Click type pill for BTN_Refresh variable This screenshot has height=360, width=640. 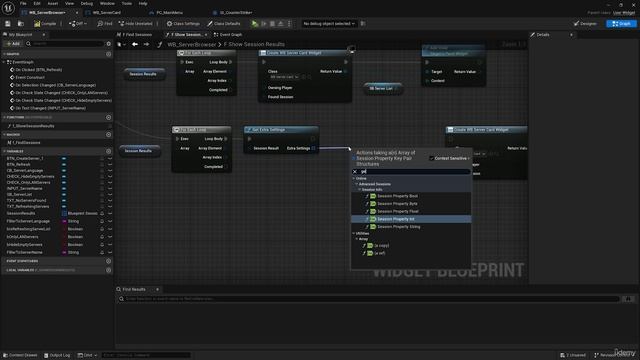tap(64, 164)
